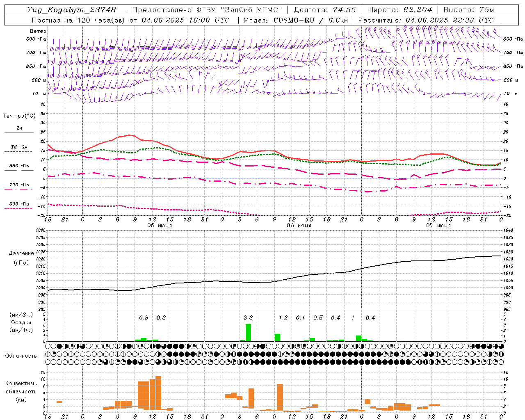Click 'Предоставлено ФГБУ "ЗапСиб УГМС"' text
Image resolution: width=525 pixels, height=420 pixels.
pyautogui.click(x=207, y=10)
